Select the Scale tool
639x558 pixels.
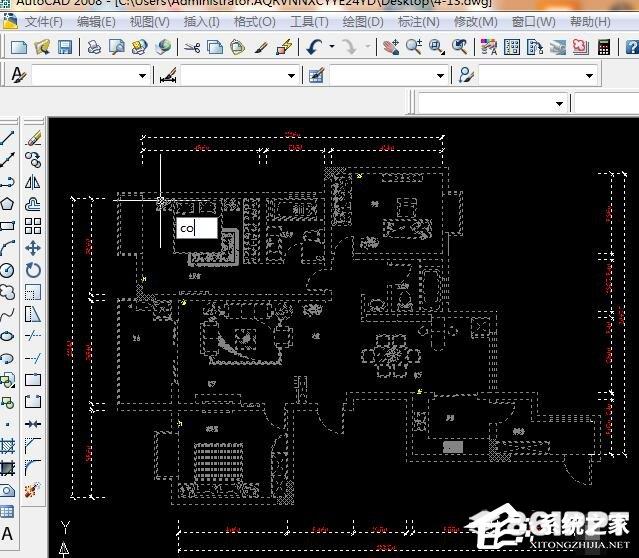coord(33,292)
